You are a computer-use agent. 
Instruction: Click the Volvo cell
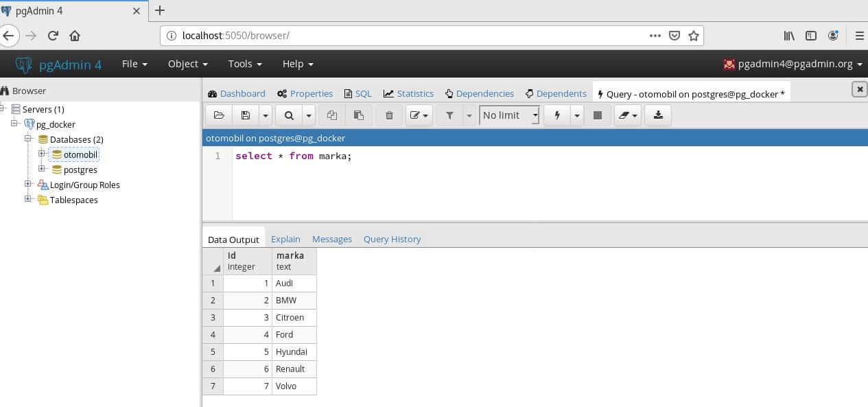click(294, 386)
